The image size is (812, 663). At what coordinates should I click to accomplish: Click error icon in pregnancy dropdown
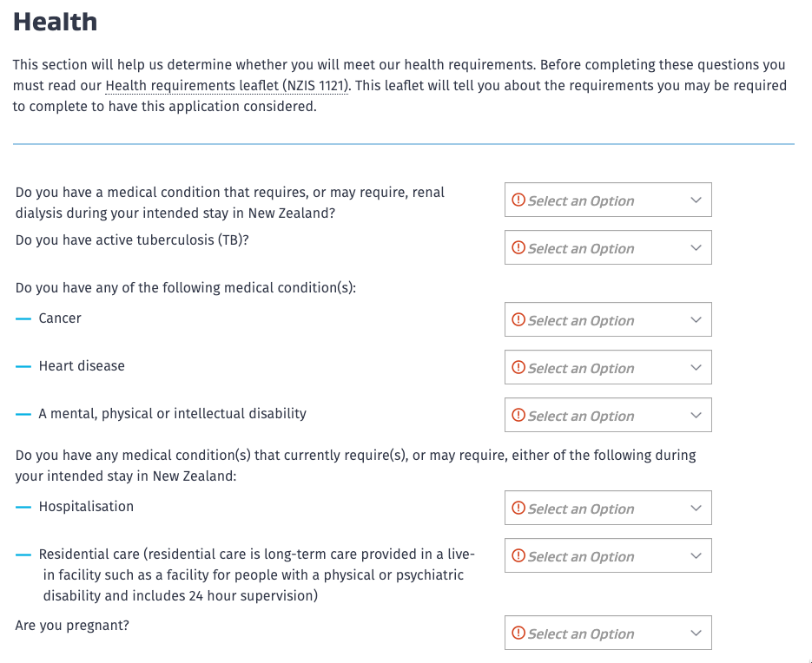click(x=518, y=633)
